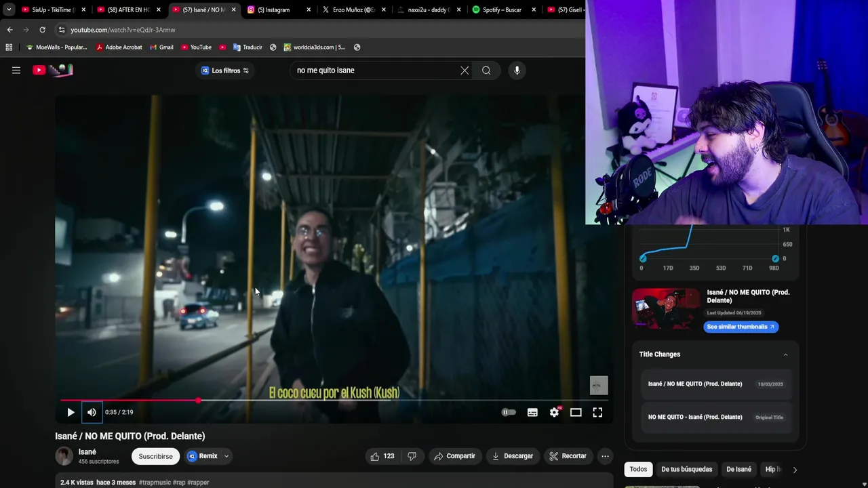The height and width of the screenshot is (488, 868).
Task: Like the video with thumbs up
Action: click(382, 456)
